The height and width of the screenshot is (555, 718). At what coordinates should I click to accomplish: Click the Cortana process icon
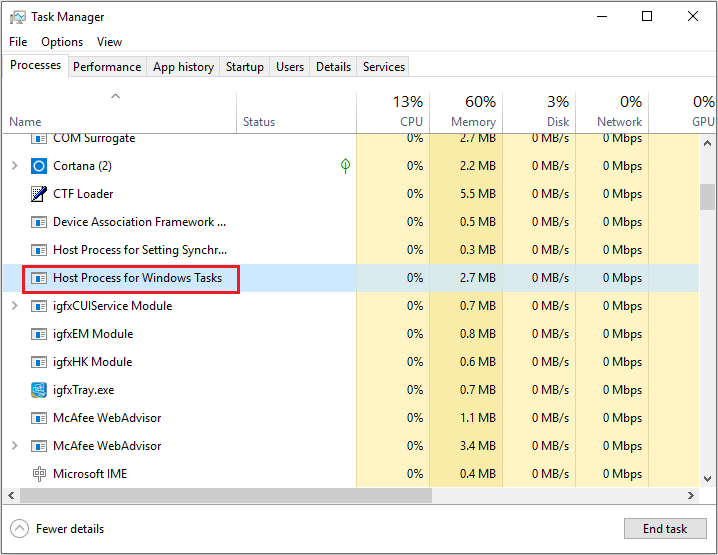pyautogui.click(x=39, y=166)
